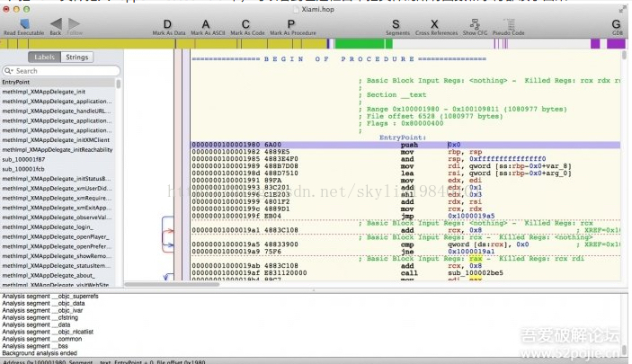
Task: Click 'Analysis segment __cfstring' log line
Action: pos(40,317)
